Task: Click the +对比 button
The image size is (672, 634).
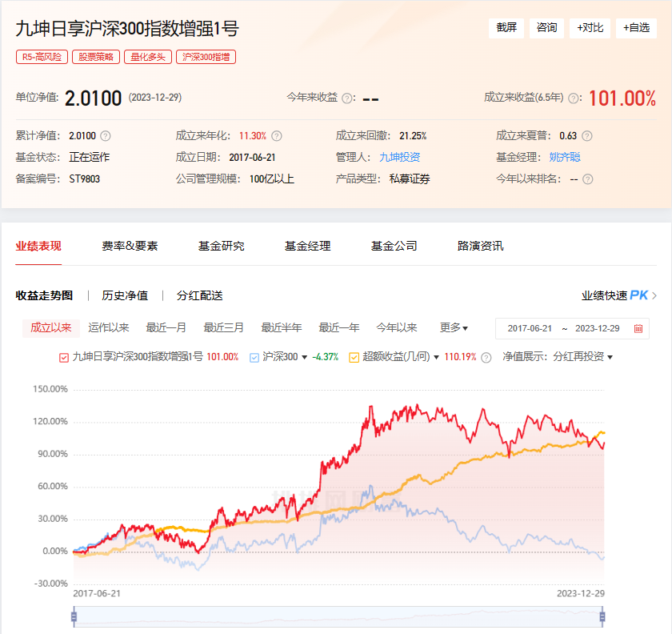Action: pos(590,28)
